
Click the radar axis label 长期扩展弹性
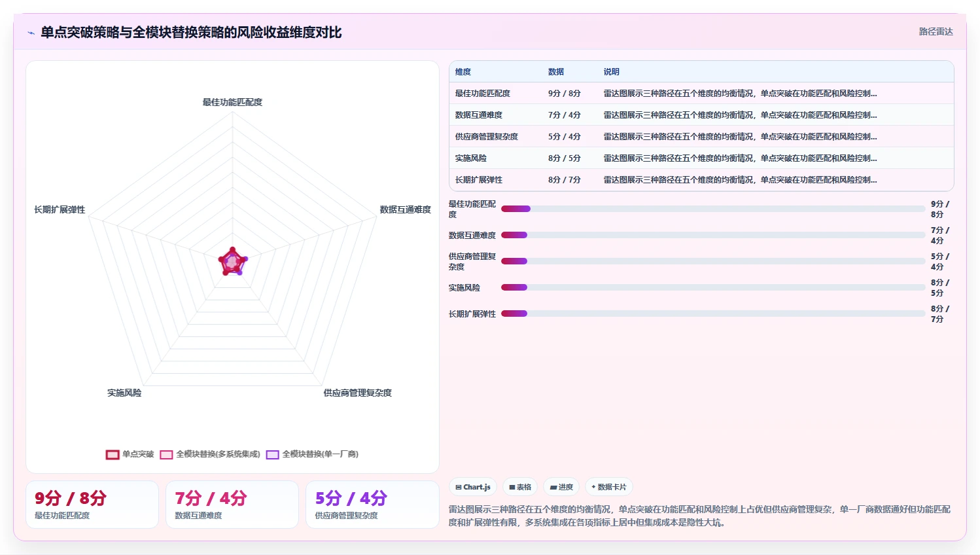tap(60, 209)
